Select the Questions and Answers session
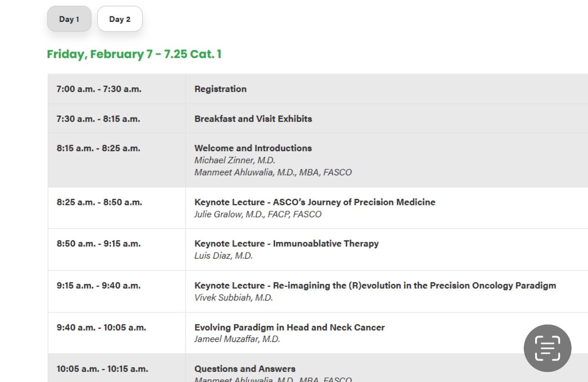This screenshot has height=382, width=588. [245, 369]
